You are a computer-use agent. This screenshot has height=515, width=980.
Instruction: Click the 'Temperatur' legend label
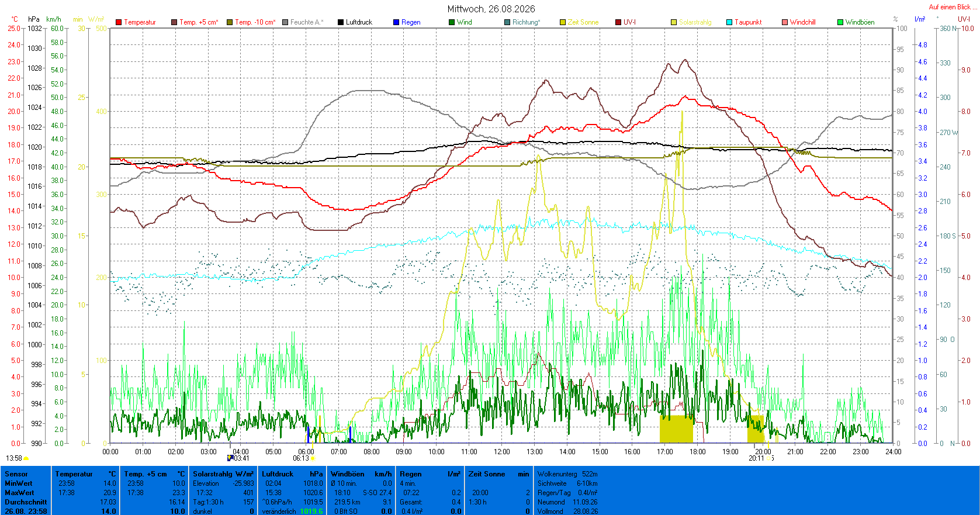(140, 22)
